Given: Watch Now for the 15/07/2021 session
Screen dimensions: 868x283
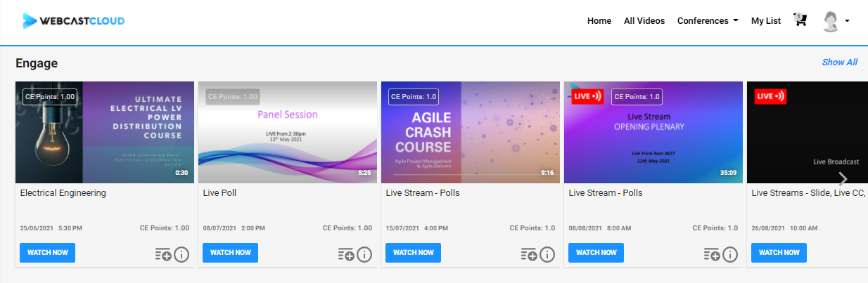Looking at the screenshot, I should 413,253.
